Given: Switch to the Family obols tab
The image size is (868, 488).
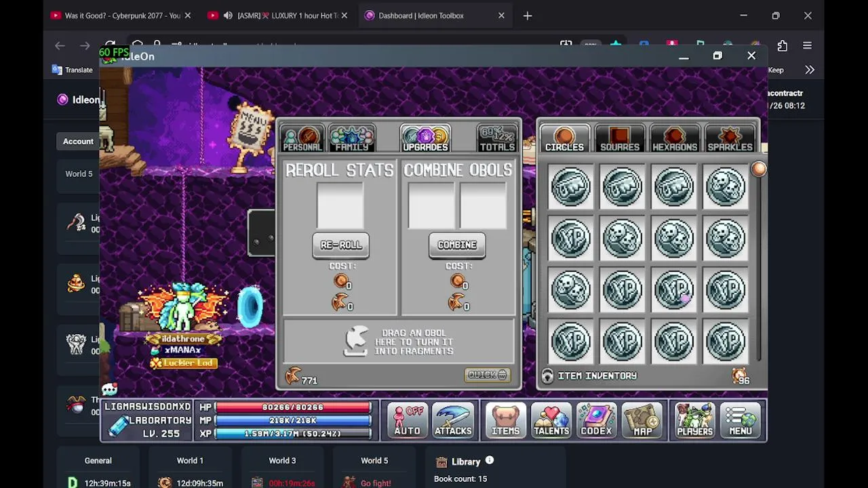Looking at the screenshot, I should (352, 138).
